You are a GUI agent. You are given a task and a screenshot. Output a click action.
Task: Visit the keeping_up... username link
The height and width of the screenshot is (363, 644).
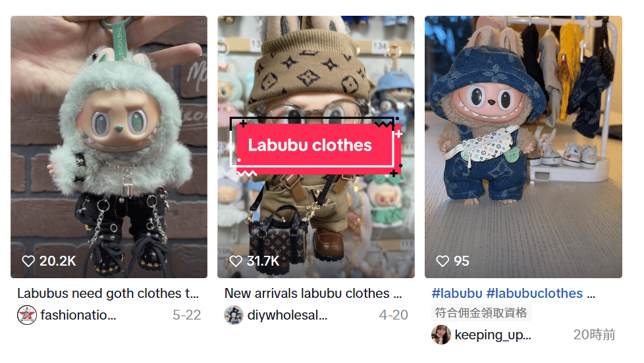493,335
